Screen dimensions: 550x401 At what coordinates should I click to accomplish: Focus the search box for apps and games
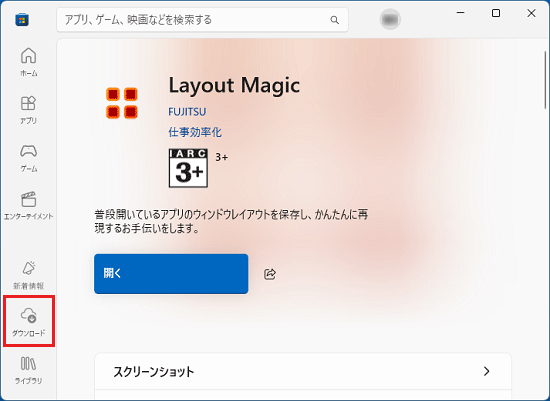point(202,20)
